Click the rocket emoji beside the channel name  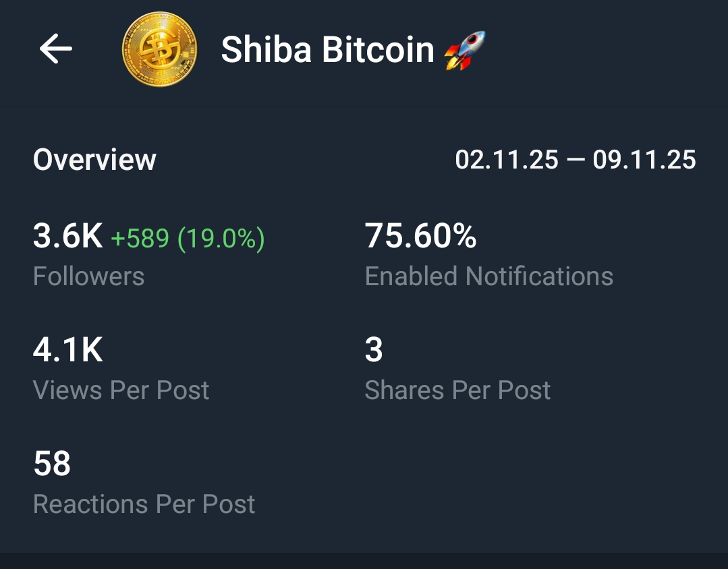465,51
